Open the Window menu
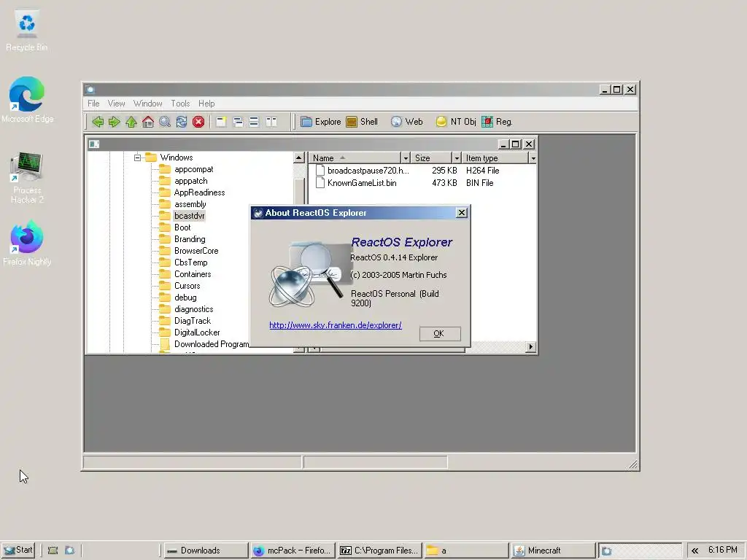This screenshot has width=747, height=560. click(147, 104)
